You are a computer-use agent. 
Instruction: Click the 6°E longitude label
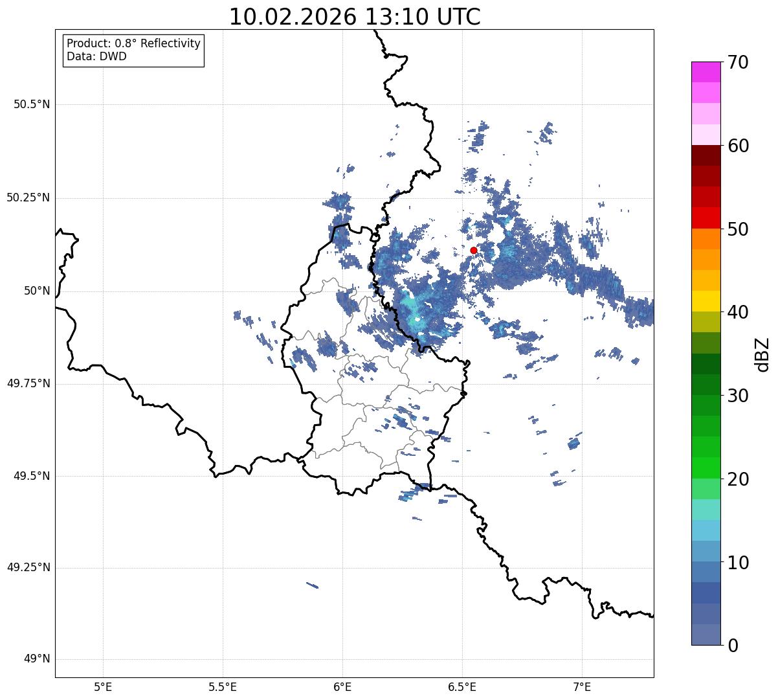(342, 686)
